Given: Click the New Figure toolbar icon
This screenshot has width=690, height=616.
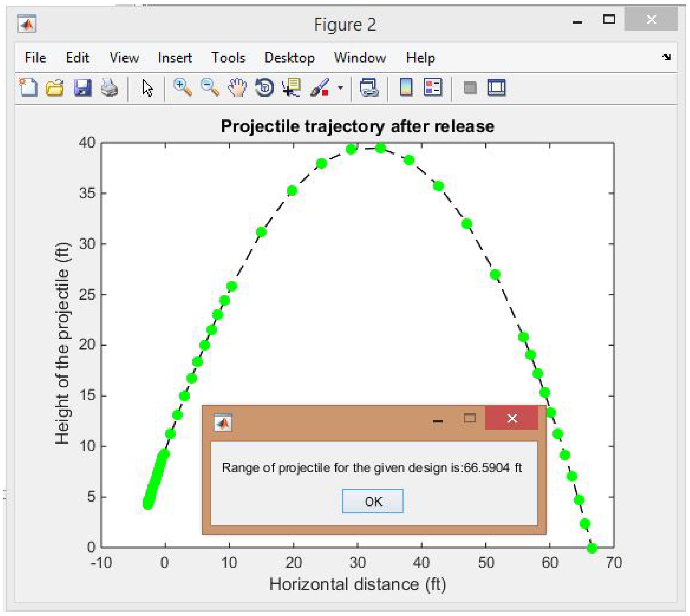Looking at the screenshot, I should click(28, 88).
